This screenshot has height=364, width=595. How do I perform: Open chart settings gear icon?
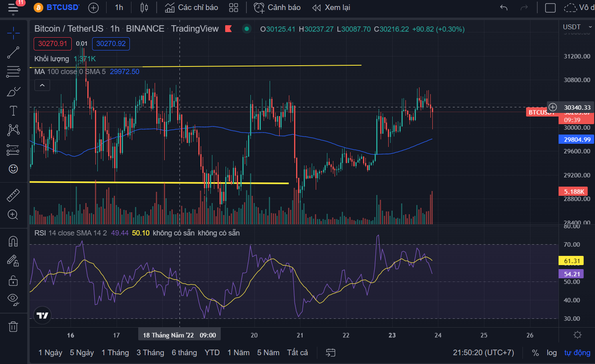577,335
